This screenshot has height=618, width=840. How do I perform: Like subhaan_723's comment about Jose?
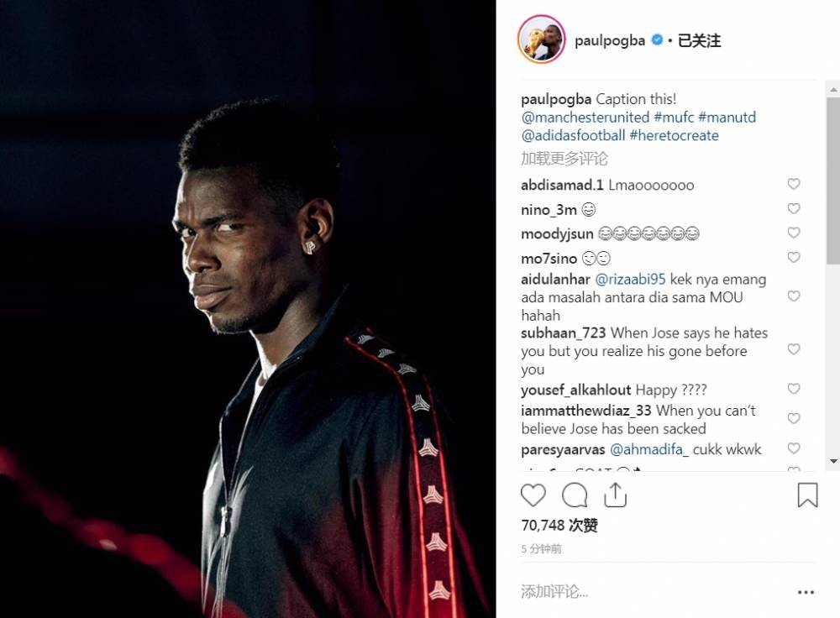794,349
